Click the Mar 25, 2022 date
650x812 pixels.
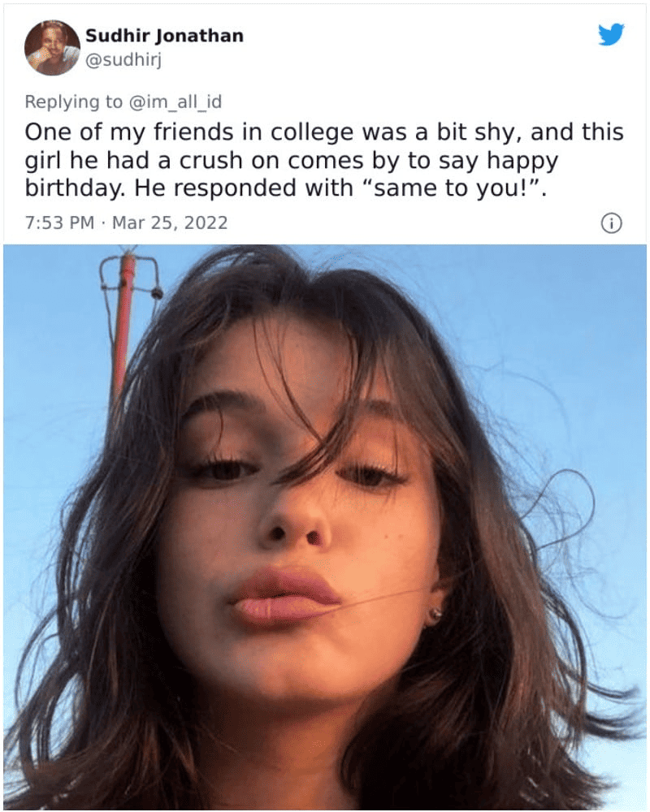pos(170,222)
